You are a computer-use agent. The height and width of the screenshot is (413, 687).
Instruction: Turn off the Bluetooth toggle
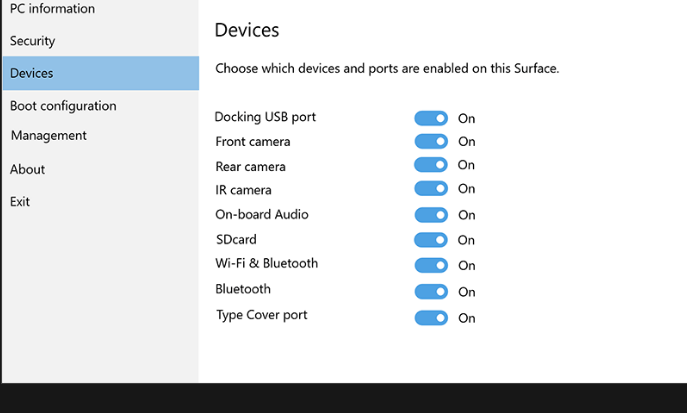click(431, 291)
